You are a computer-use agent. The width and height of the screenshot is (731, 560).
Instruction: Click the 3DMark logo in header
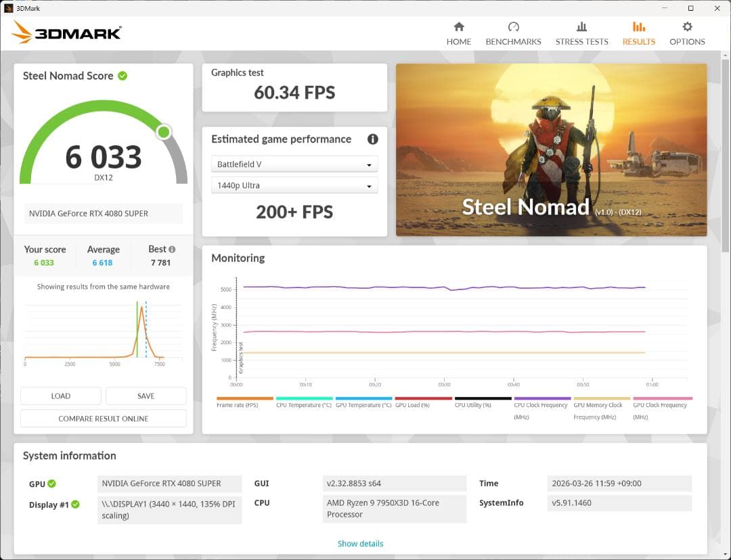[66, 32]
